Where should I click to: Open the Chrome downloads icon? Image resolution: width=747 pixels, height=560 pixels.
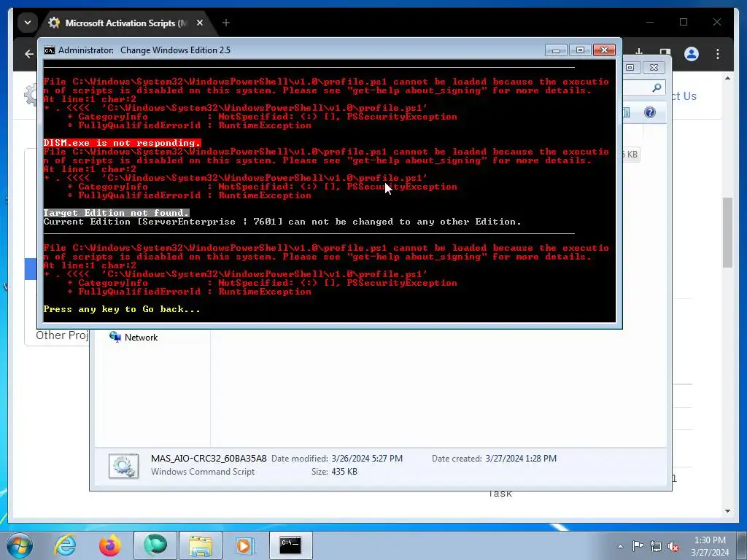639,52
